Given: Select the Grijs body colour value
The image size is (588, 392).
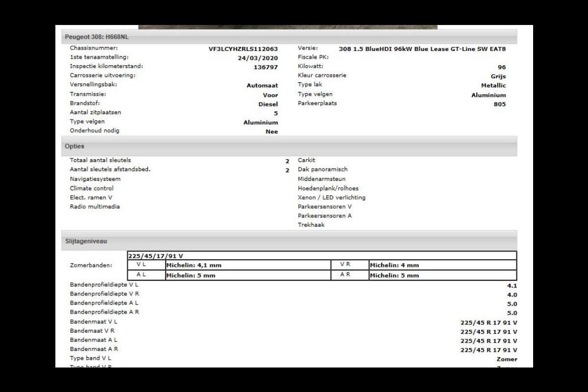Looking at the screenshot, I should [498, 76].
